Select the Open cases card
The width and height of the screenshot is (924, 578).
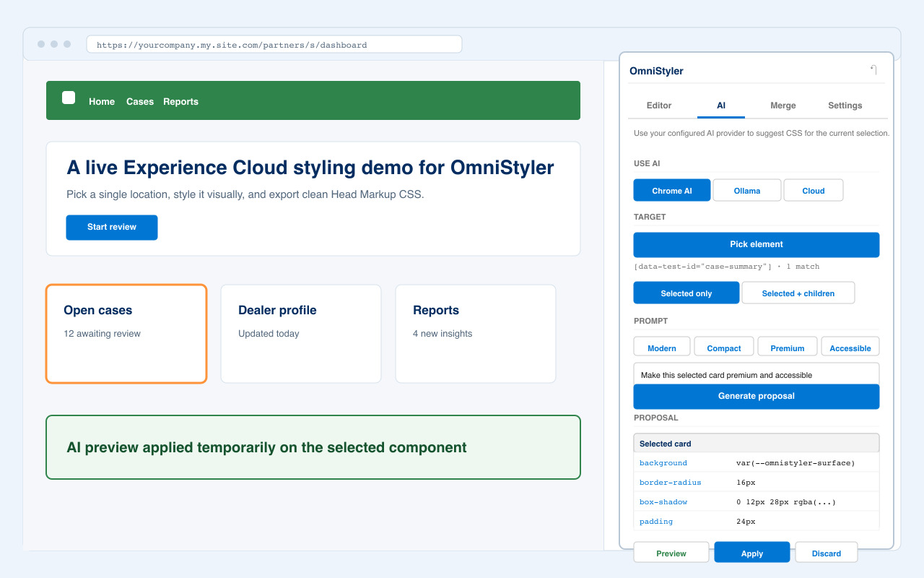(126, 334)
